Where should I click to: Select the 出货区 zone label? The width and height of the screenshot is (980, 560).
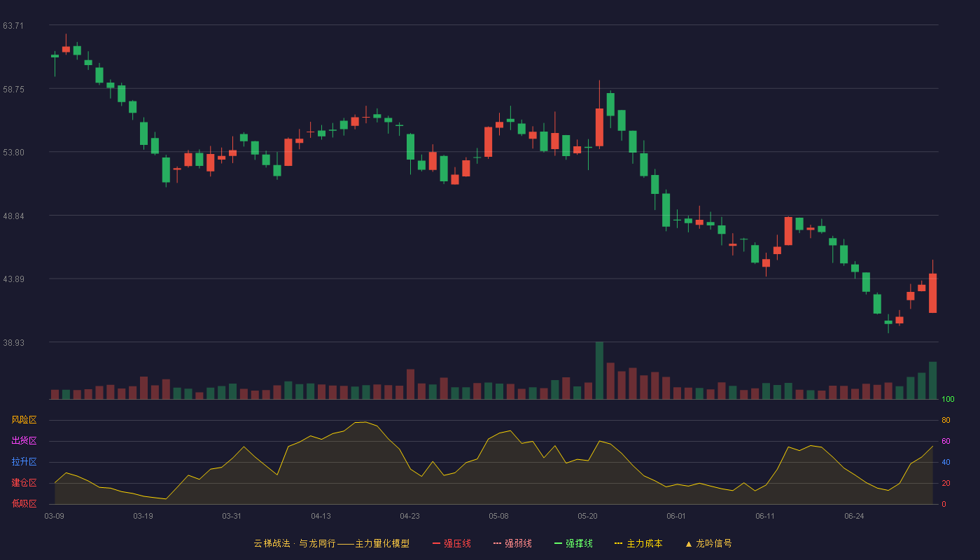point(24,441)
